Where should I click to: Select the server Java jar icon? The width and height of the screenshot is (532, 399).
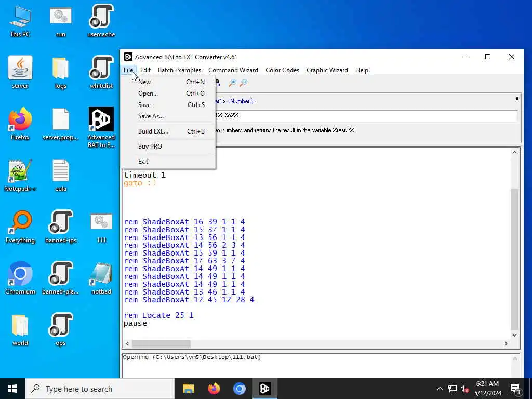point(20,72)
